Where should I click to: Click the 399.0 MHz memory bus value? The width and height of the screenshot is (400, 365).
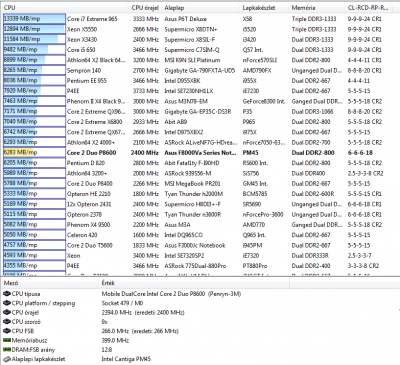[x=115, y=340]
